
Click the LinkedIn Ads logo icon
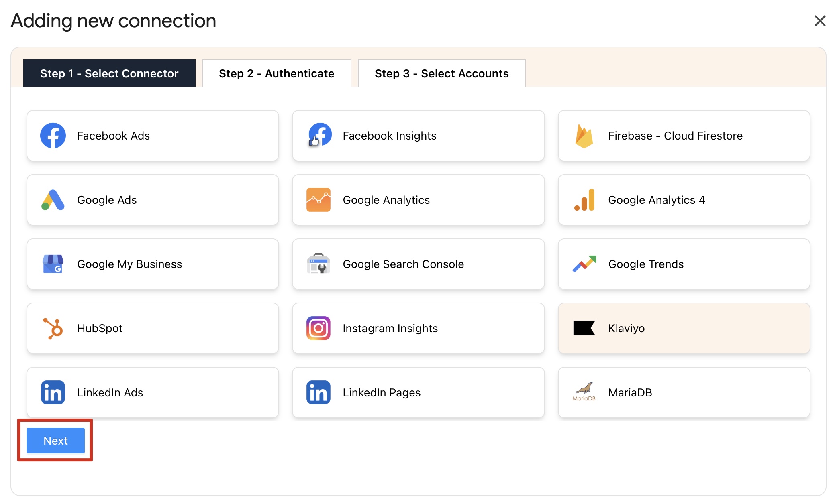coord(53,392)
